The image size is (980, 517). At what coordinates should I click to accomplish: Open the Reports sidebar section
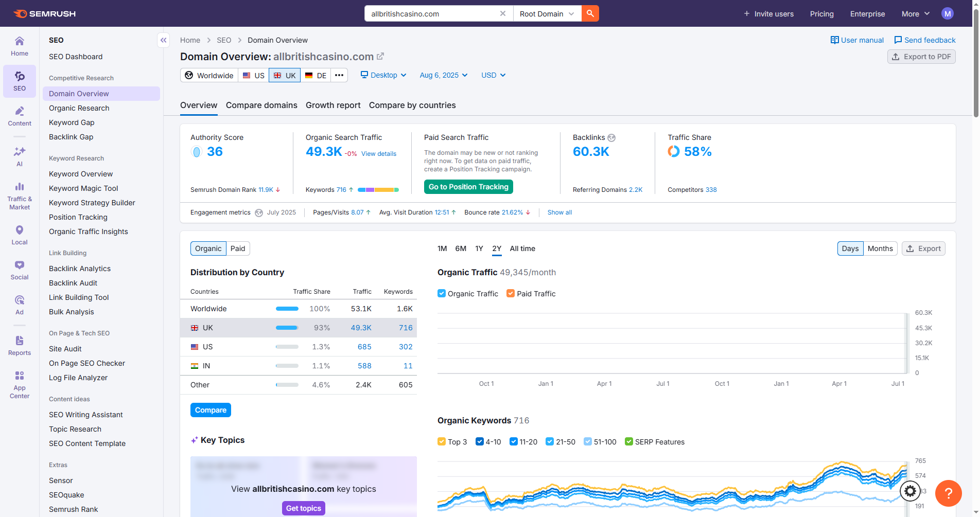20,346
